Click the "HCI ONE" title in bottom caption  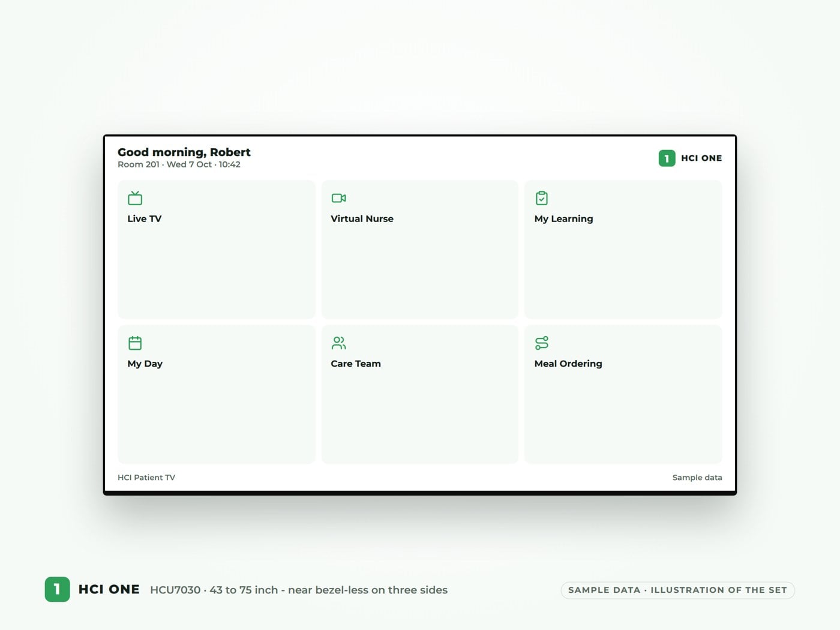(109, 589)
